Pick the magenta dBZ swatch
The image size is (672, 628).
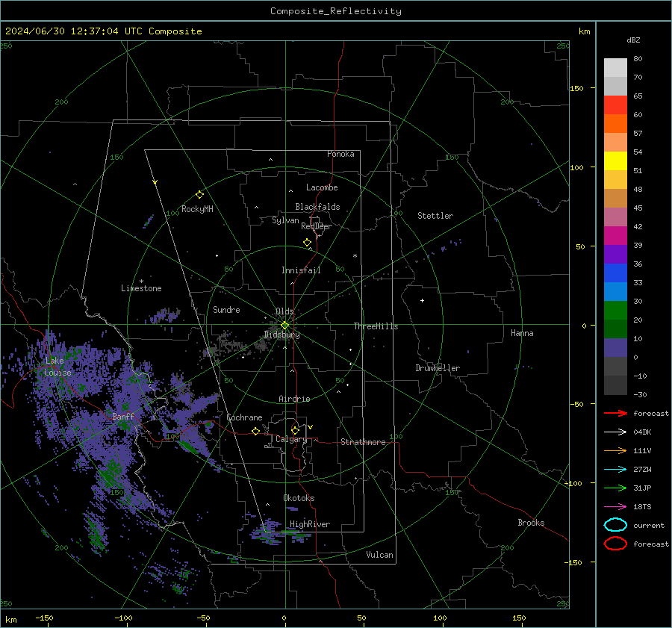pos(615,236)
